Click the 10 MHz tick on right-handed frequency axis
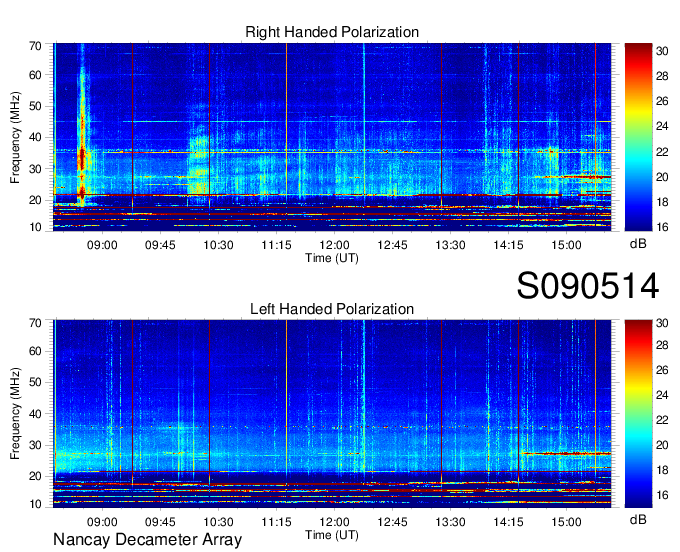The image size is (680, 552). [35, 227]
